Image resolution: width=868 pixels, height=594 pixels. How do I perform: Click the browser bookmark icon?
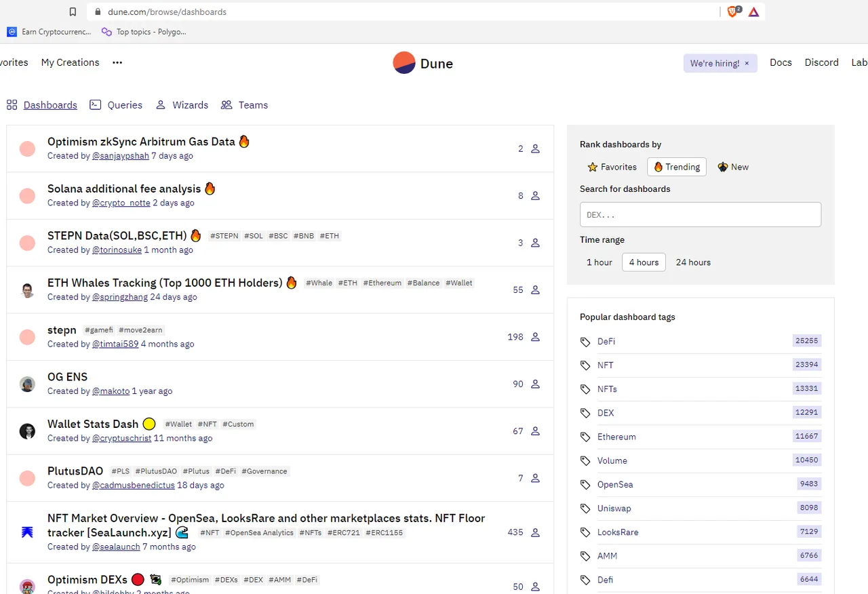pos(73,12)
